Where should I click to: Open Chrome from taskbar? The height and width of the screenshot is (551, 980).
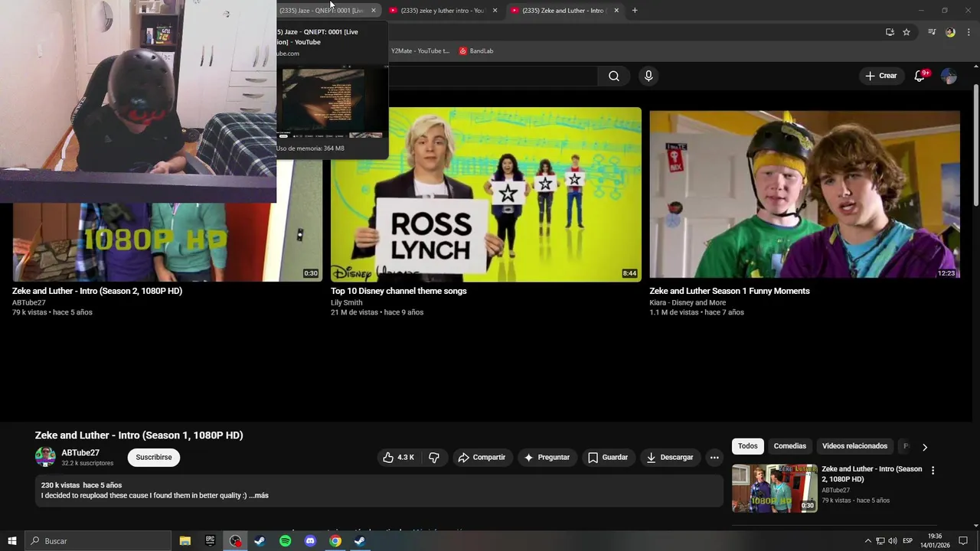pyautogui.click(x=335, y=541)
